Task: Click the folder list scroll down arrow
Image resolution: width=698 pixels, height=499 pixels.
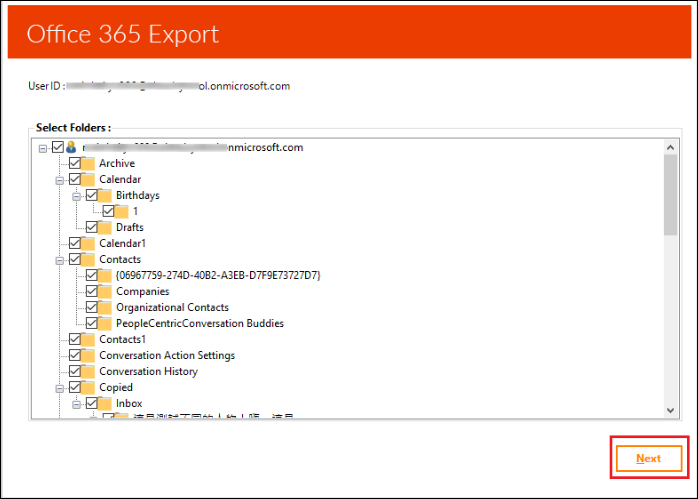Action: (670, 410)
